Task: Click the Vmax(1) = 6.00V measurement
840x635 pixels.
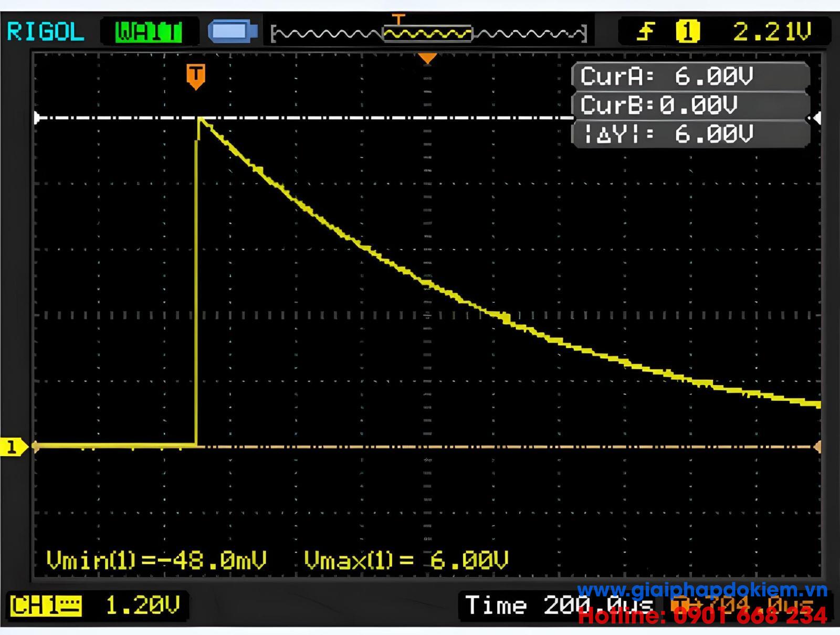Action: [406, 560]
